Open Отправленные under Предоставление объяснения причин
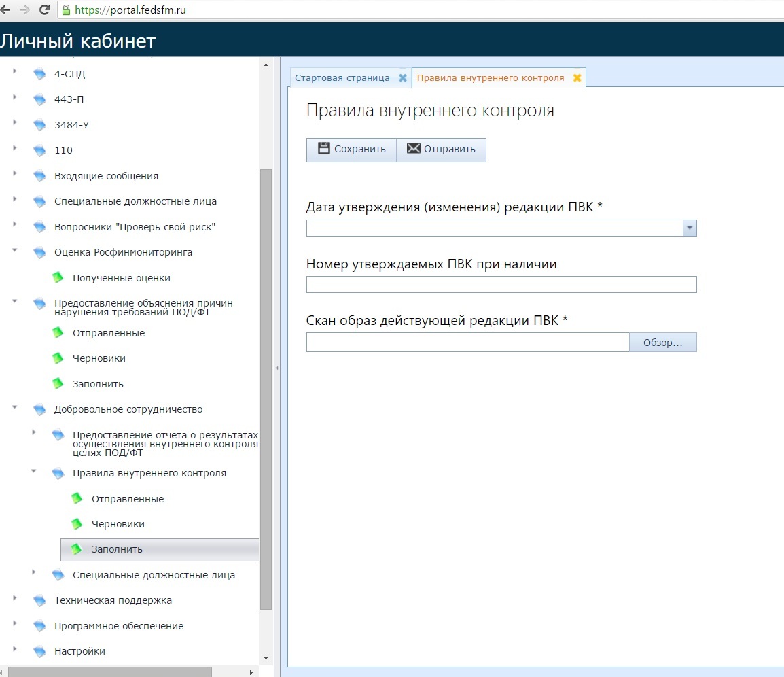The height and width of the screenshot is (677, 784). [x=109, y=333]
